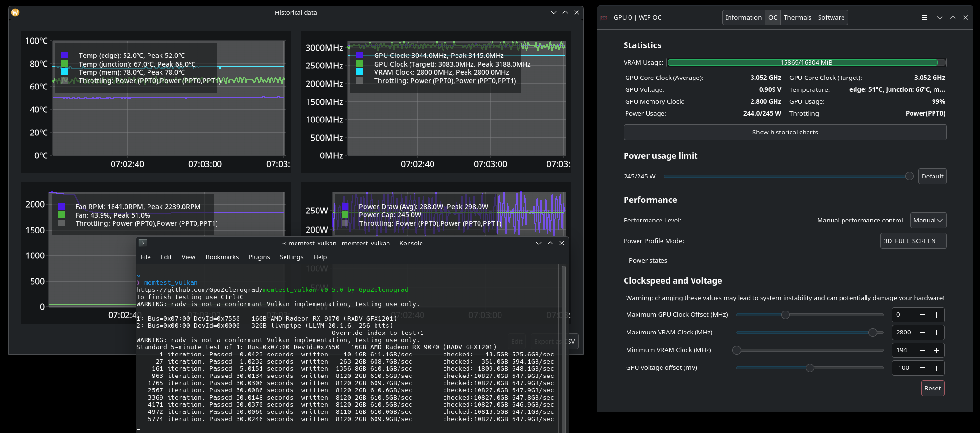
Task: Expand the Power states section
Action: pyautogui.click(x=648, y=260)
